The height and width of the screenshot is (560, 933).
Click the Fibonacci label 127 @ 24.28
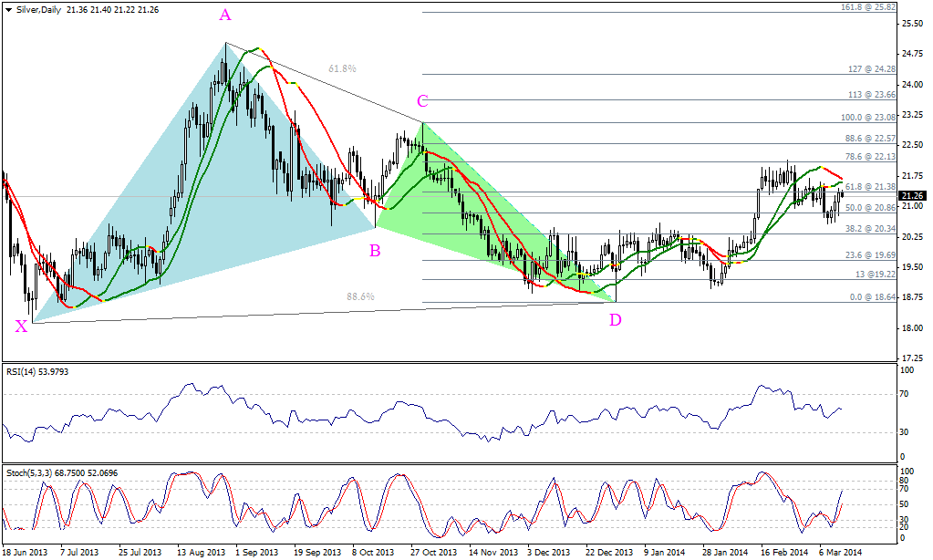(x=872, y=69)
